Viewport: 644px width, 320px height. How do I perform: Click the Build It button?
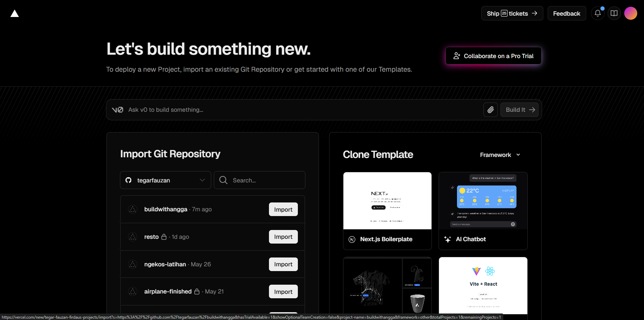pos(520,110)
